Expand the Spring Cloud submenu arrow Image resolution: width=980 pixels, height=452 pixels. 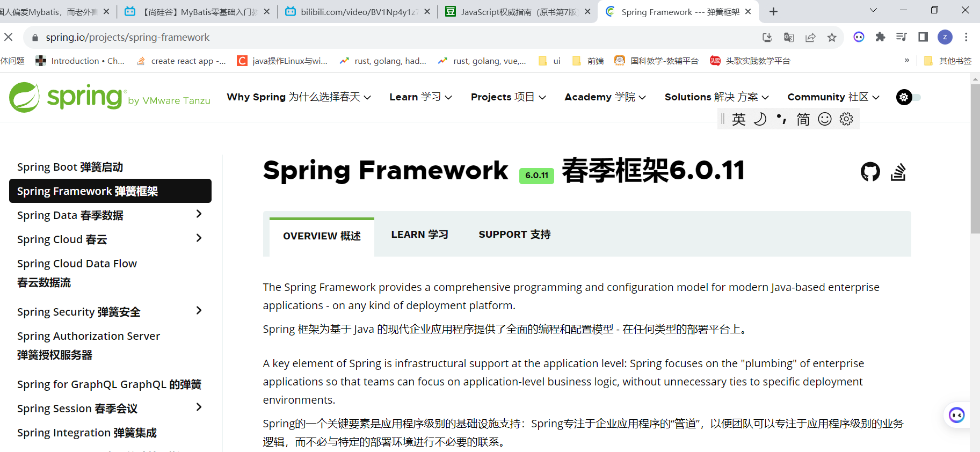point(199,238)
